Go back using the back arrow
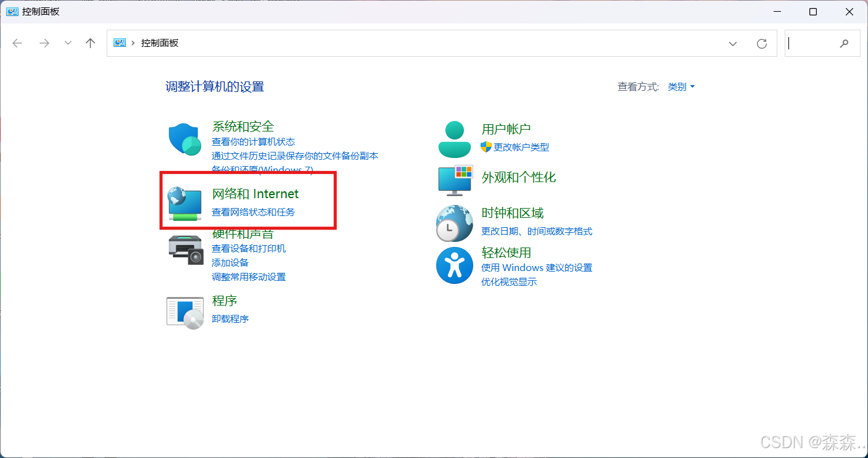 pyautogui.click(x=17, y=43)
